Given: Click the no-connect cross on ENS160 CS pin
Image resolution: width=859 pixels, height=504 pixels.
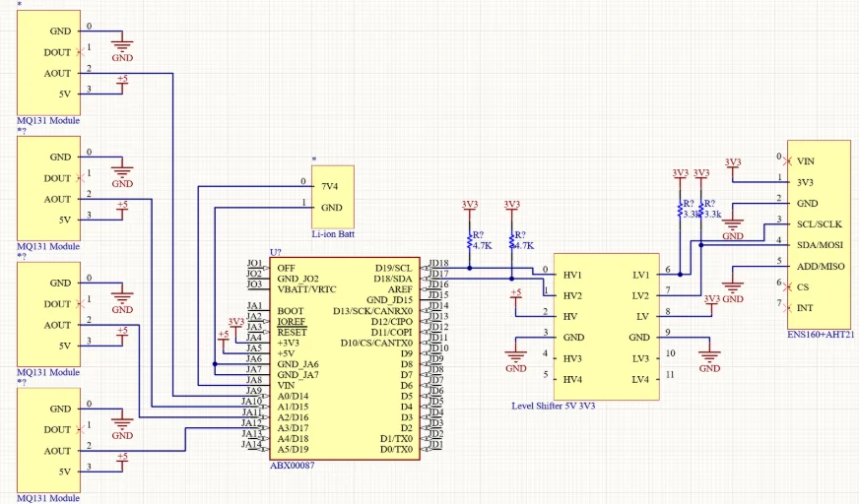Looking at the screenshot, I should (x=788, y=287).
